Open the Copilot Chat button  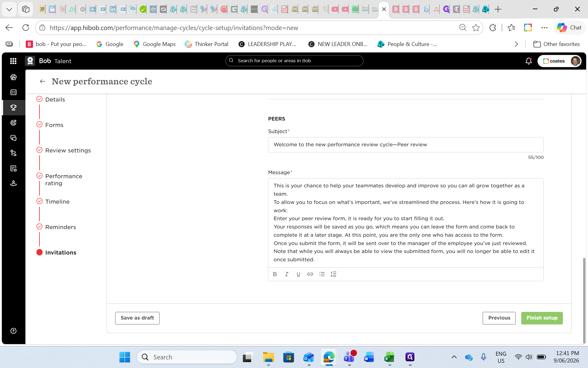click(x=569, y=28)
